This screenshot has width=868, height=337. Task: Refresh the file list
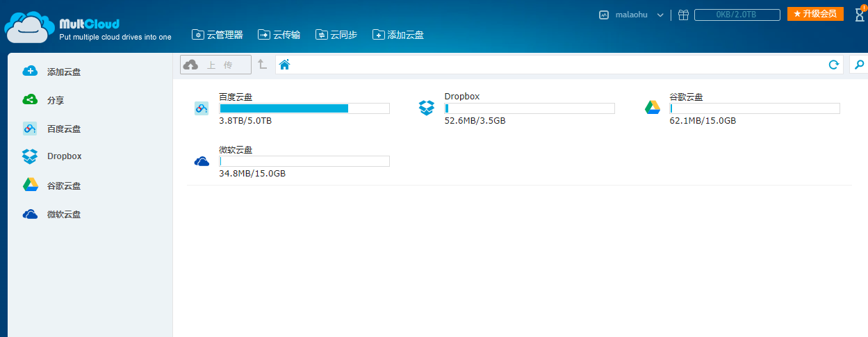coord(834,65)
